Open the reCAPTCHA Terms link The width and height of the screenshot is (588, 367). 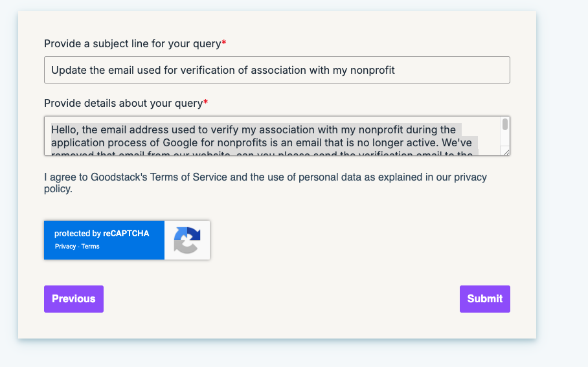click(91, 247)
